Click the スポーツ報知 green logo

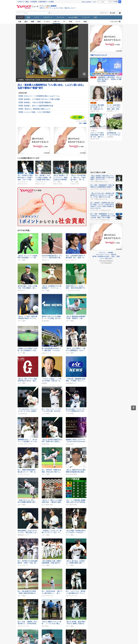(x=77, y=117)
